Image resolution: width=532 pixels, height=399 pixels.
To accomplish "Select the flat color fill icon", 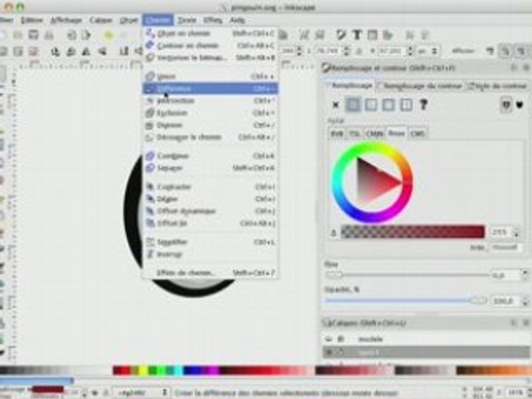I will point(353,105).
